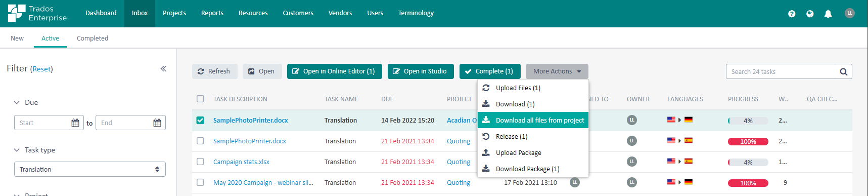This screenshot has height=196, width=868.
Task: Open the help question mark icon
Action: click(792, 14)
